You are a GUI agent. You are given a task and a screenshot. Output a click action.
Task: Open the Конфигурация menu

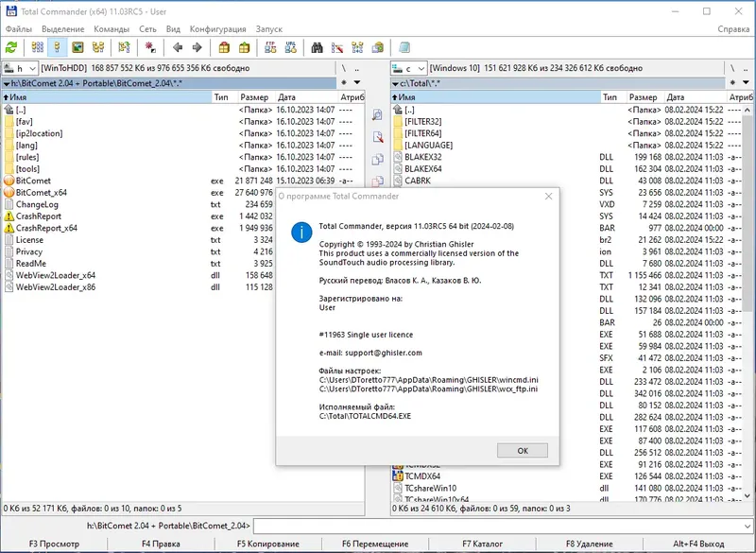coord(218,29)
